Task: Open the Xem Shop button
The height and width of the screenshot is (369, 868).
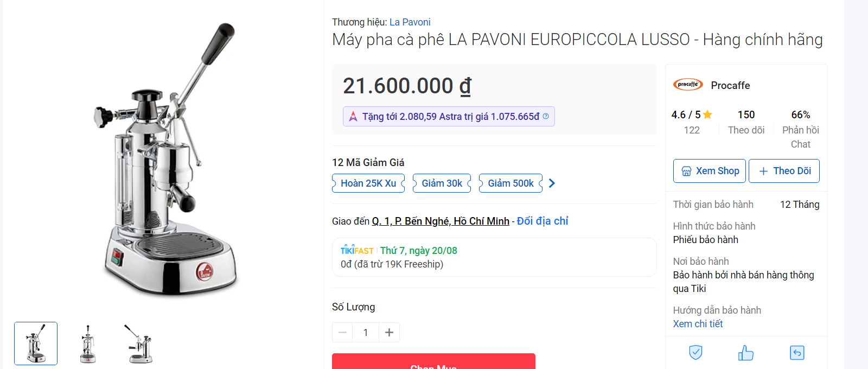Action: tap(710, 171)
